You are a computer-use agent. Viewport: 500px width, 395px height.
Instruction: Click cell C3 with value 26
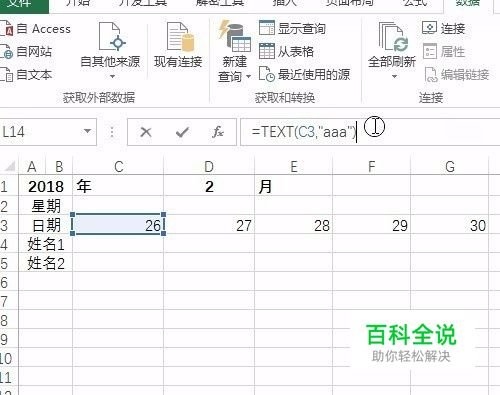[118, 225]
